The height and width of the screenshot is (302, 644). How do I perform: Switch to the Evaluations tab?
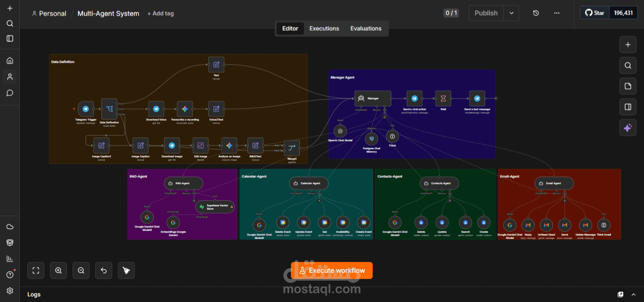tap(366, 28)
